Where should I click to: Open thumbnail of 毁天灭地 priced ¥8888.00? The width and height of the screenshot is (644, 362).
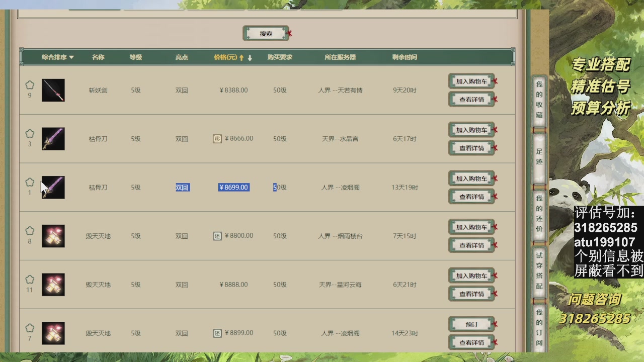click(53, 285)
